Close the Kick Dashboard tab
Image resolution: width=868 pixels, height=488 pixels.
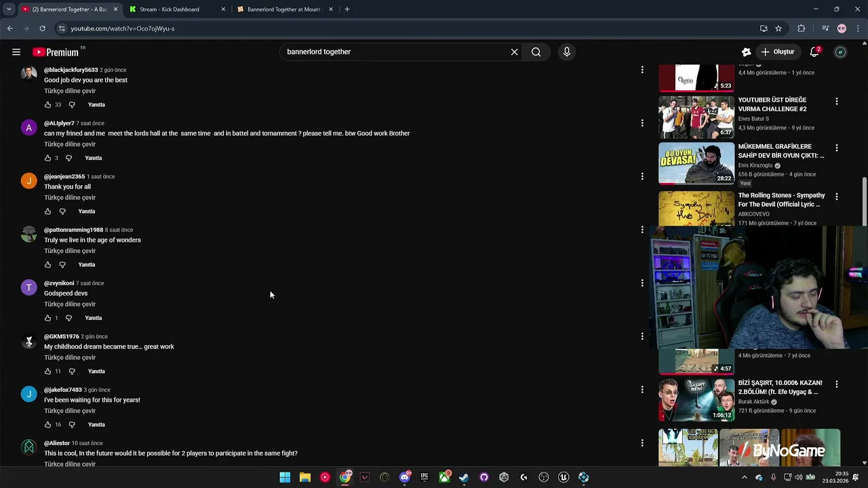pyautogui.click(x=223, y=9)
